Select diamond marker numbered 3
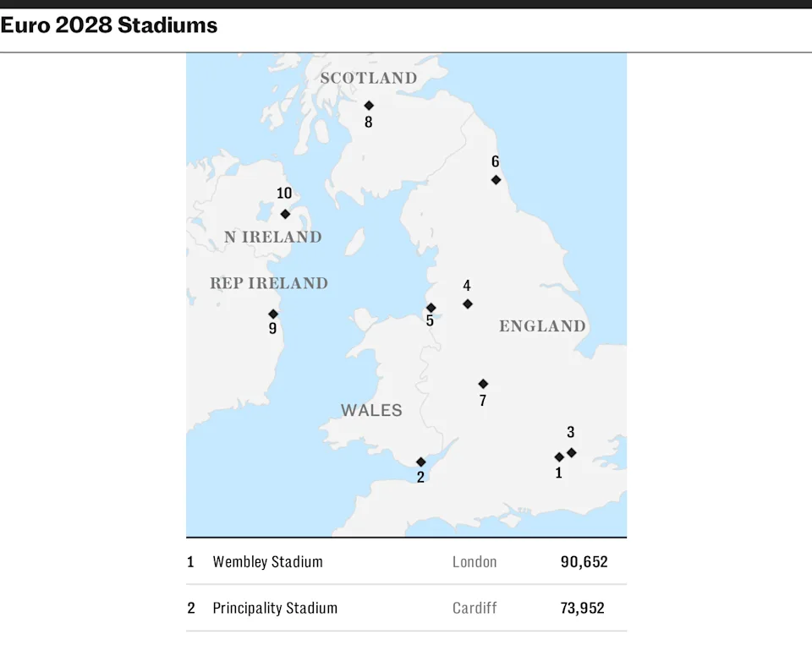The height and width of the screenshot is (645, 812). [x=572, y=453]
